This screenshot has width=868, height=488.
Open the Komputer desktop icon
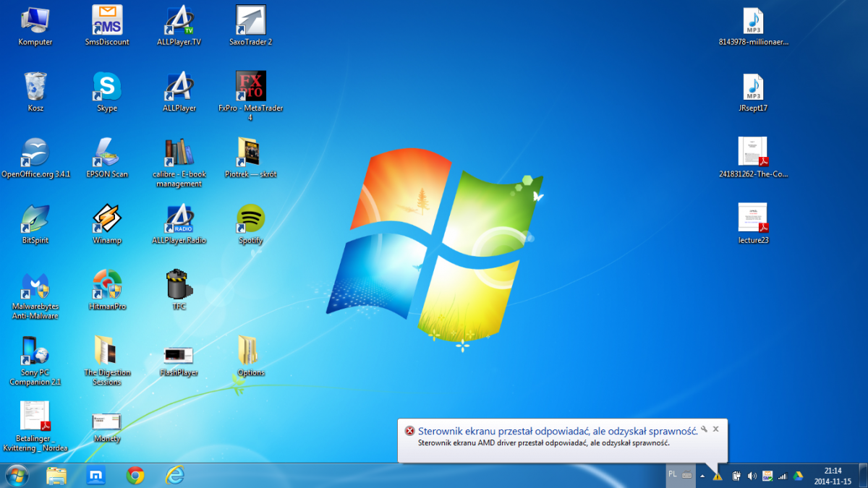pyautogui.click(x=35, y=25)
